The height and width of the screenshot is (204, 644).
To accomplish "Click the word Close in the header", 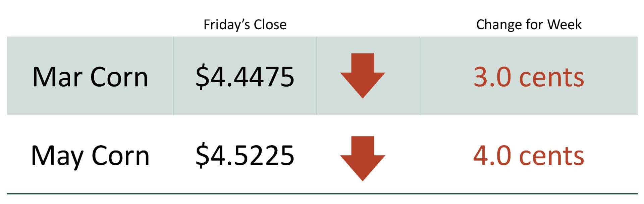I will [270, 25].
